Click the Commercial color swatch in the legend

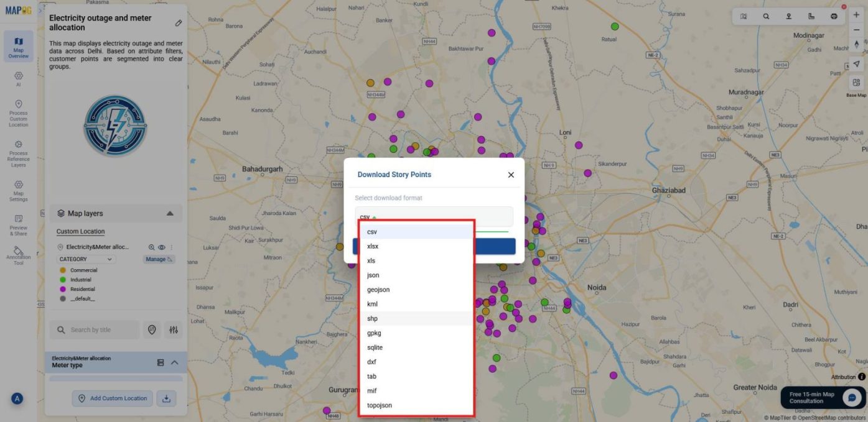point(62,270)
